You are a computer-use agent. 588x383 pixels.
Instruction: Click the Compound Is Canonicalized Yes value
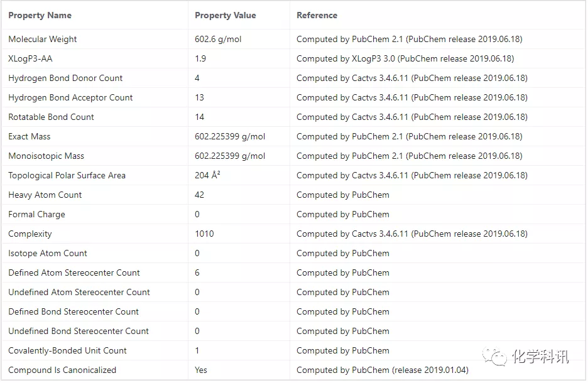[x=200, y=370]
